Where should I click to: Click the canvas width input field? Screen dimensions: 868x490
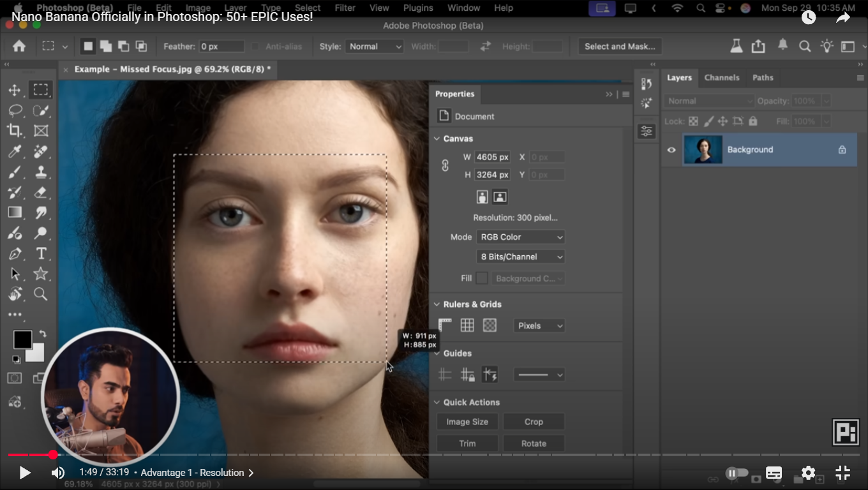[492, 157]
